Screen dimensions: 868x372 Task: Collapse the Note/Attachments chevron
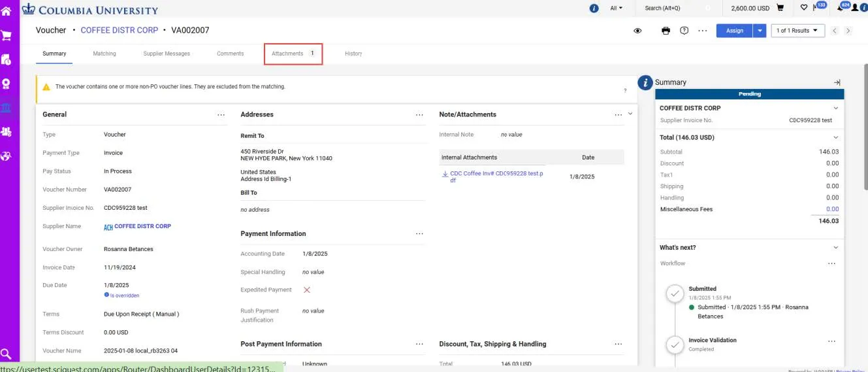[x=630, y=114]
